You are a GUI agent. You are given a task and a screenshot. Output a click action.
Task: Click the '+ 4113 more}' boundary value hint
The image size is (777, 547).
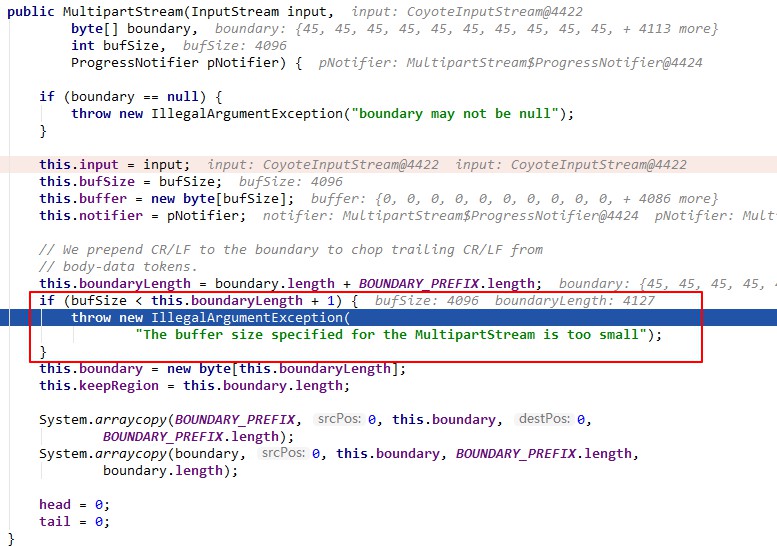tap(670, 29)
